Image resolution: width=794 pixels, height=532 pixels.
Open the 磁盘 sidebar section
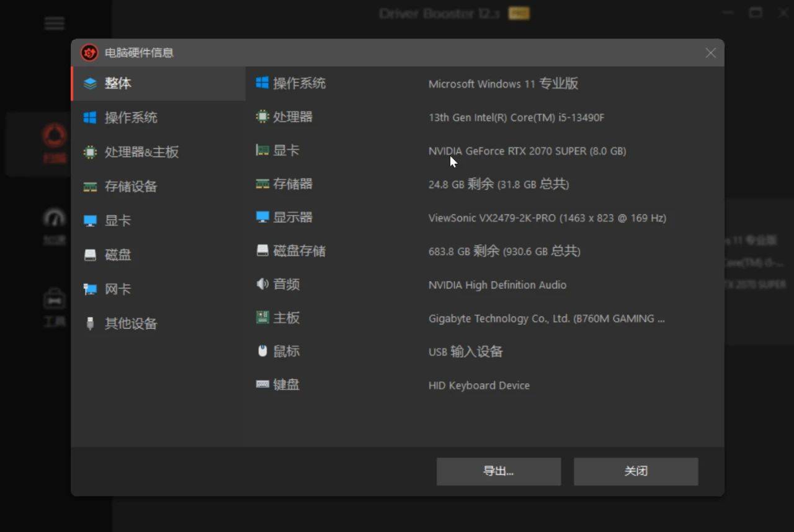[x=159, y=255]
